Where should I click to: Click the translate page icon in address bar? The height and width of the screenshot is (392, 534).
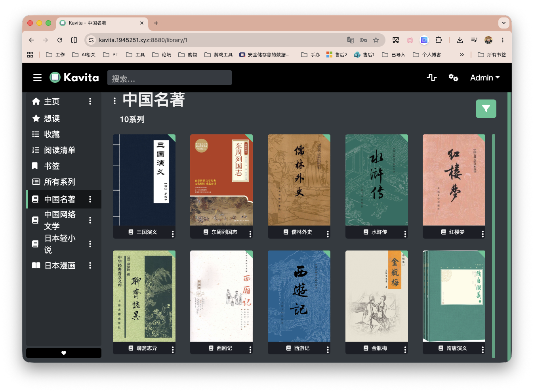[351, 40]
